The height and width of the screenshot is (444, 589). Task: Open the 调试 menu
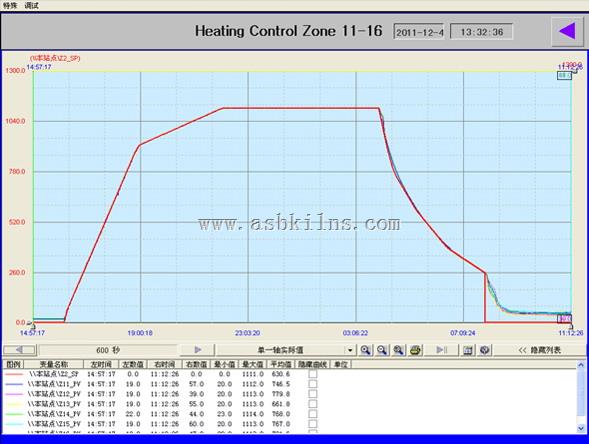pyautogui.click(x=32, y=5)
